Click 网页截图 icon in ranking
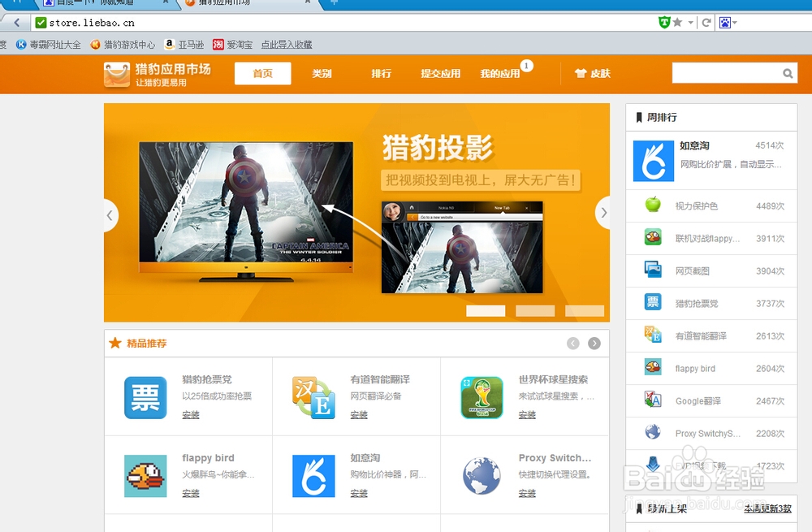Screen dimensions: 812x532 coord(653,270)
